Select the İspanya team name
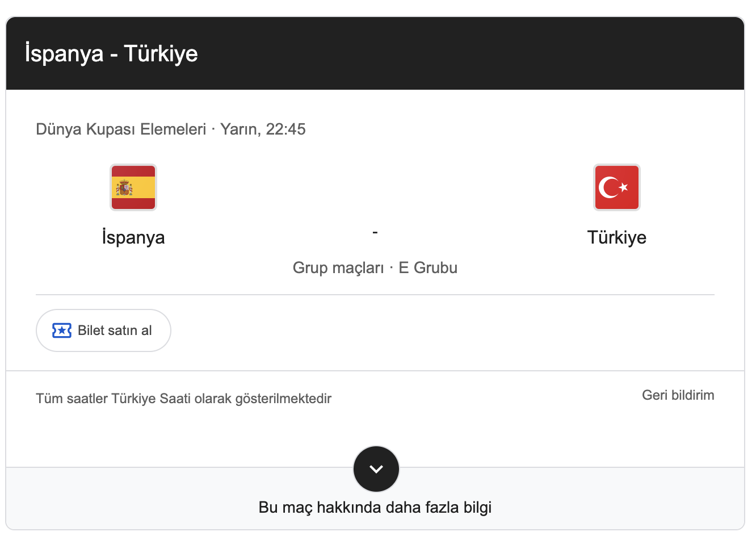This screenshot has height=536, width=756. click(133, 237)
